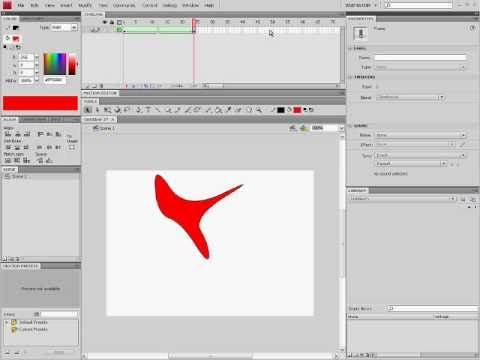Open the sound Sync dropdown
Viewport: 480px width, 360px height.
pos(420,156)
